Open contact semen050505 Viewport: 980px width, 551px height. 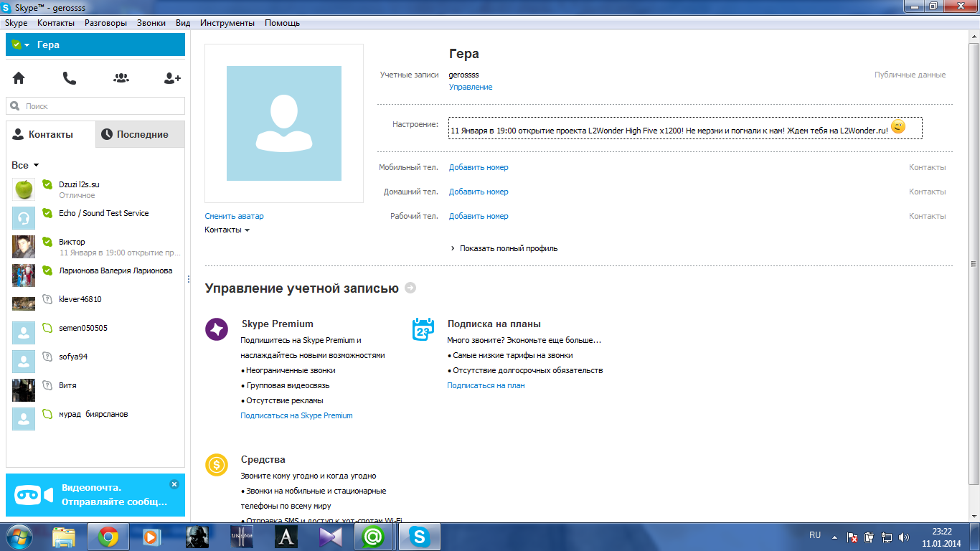pyautogui.click(x=95, y=333)
